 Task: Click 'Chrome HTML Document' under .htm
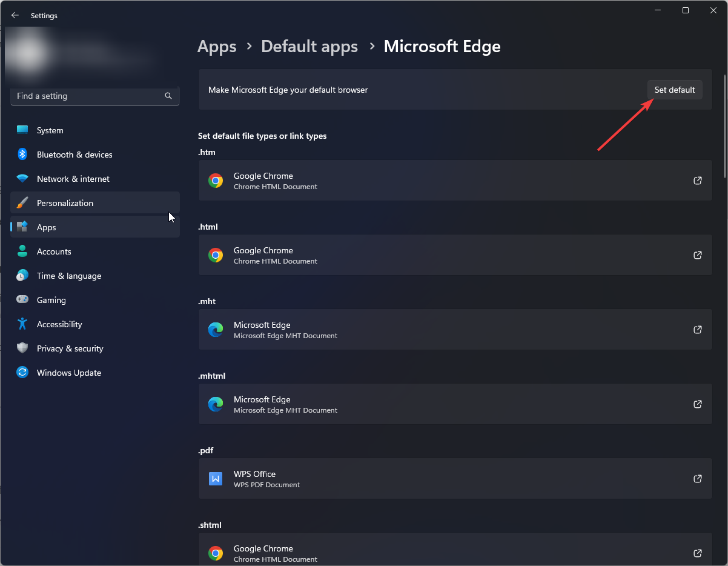[x=276, y=187]
